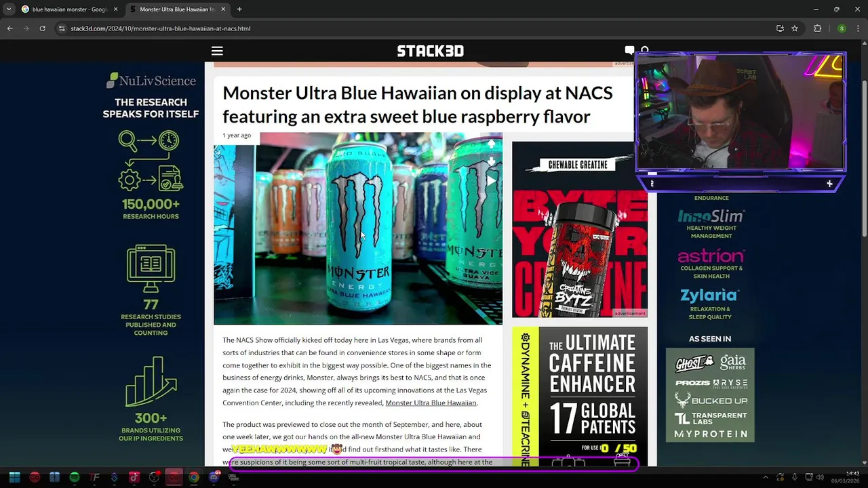View site information icon in address bar
This screenshot has width=868, height=488.
tap(62, 28)
